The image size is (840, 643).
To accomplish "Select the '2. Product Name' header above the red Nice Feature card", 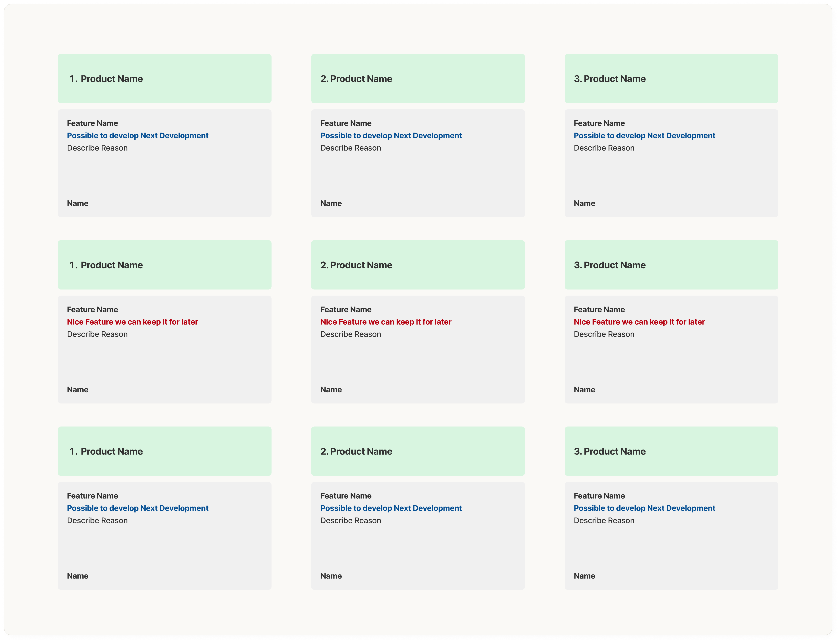I will click(418, 265).
